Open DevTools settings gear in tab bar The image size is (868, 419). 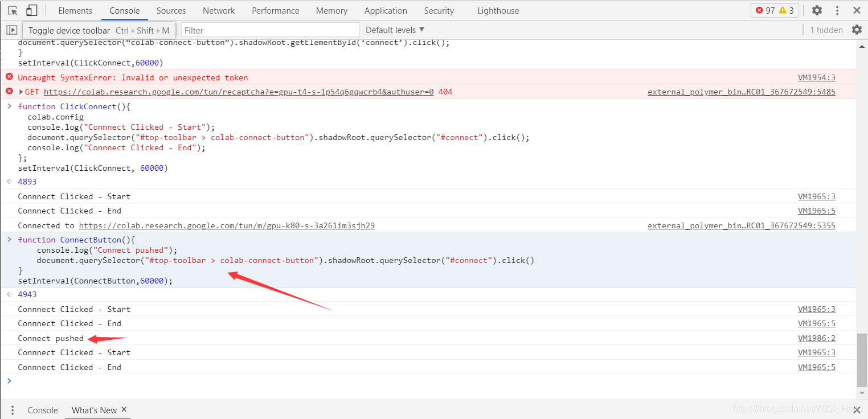click(x=817, y=10)
